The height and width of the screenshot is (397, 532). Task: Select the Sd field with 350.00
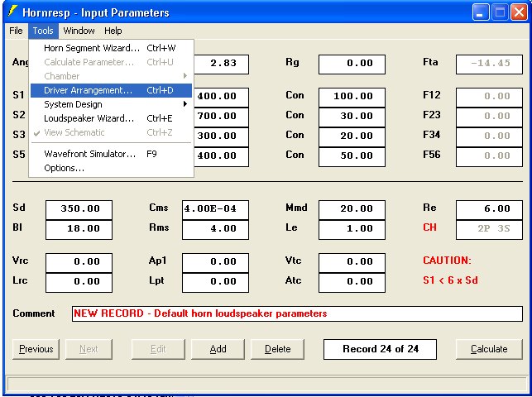click(79, 209)
